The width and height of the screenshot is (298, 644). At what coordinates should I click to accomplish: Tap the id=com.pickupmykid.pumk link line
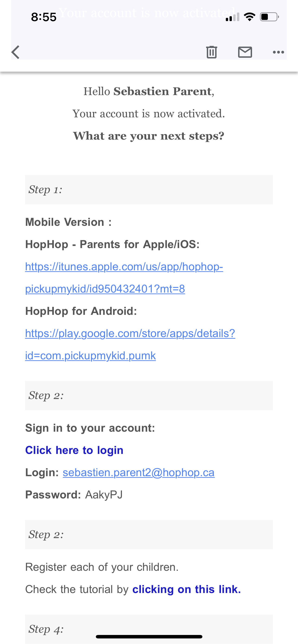pos(91,356)
